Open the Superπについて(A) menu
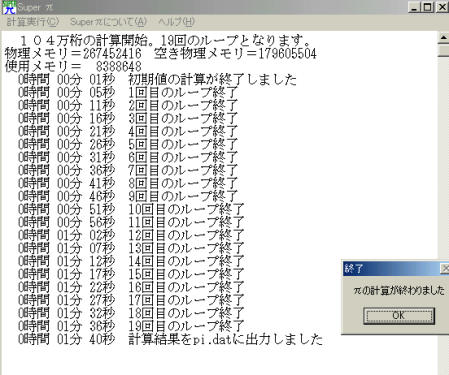449x375 pixels. (x=108, y=22)
